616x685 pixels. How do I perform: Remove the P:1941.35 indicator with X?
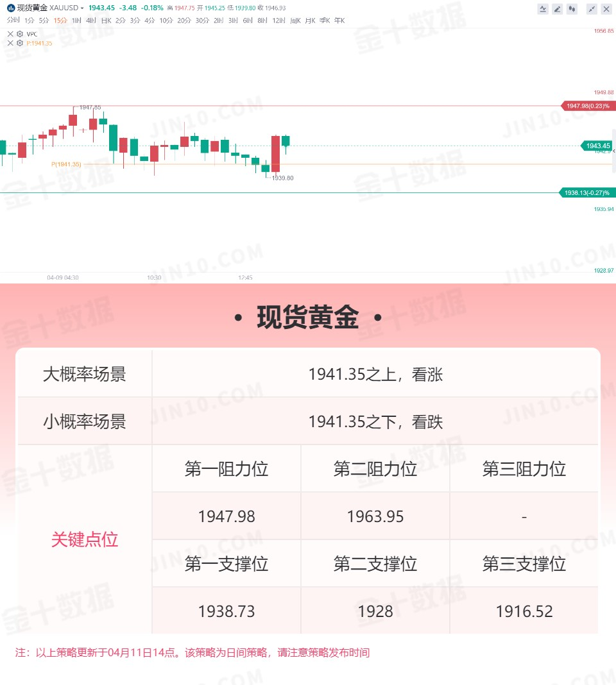[10, 43]
